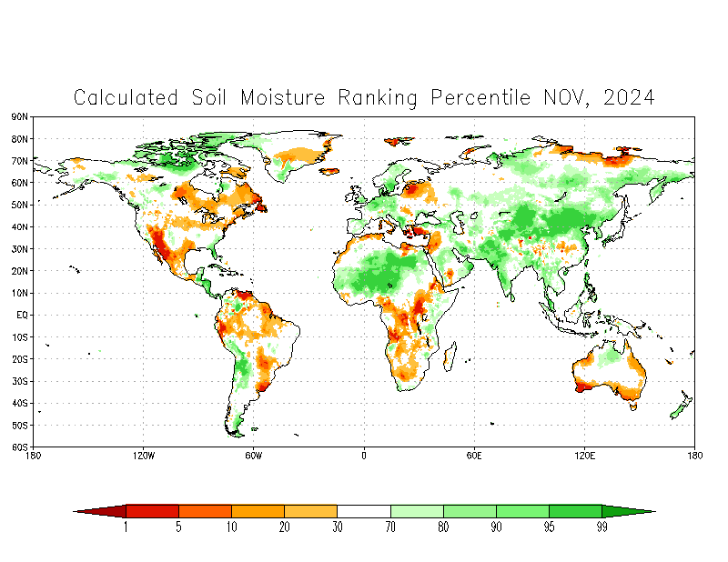Click the legend label '90'
Screen dimensions: 728x562
[496, 527]
